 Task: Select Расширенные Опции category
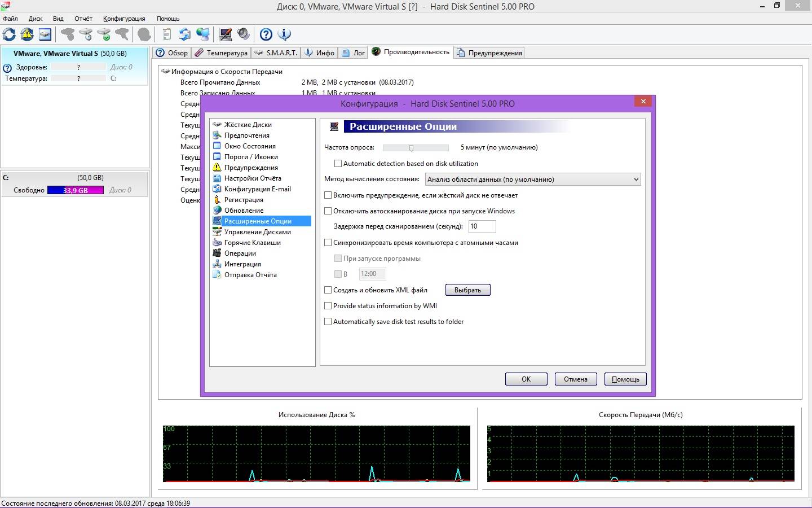(x=262, y=221)
